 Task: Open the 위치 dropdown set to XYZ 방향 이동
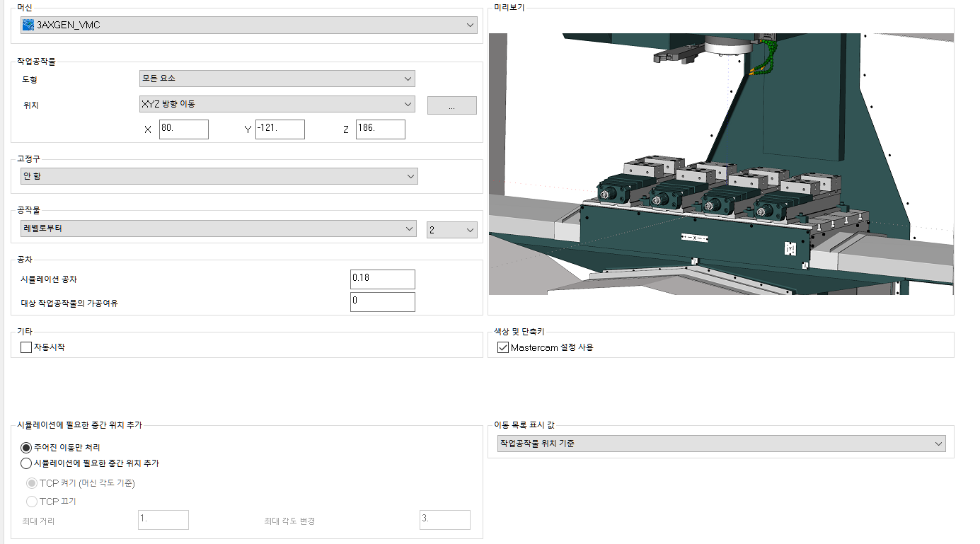click(x=277, y=104)
